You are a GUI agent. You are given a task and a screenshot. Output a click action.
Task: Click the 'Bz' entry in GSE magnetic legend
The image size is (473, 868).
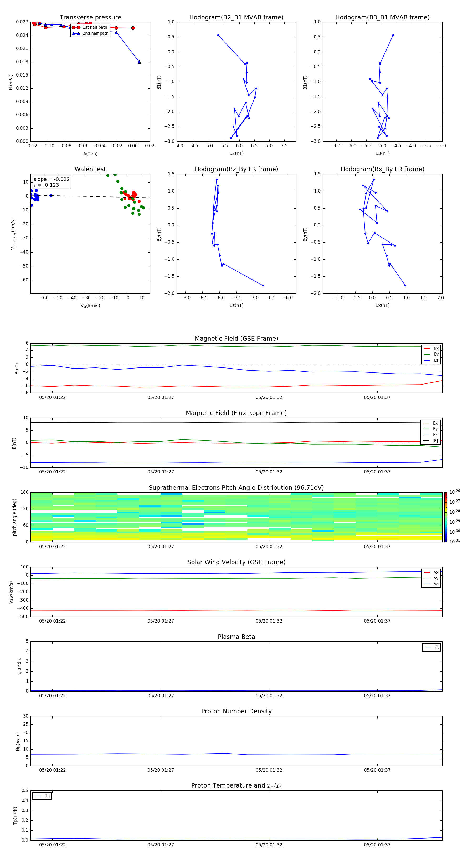tap(431, 360)
